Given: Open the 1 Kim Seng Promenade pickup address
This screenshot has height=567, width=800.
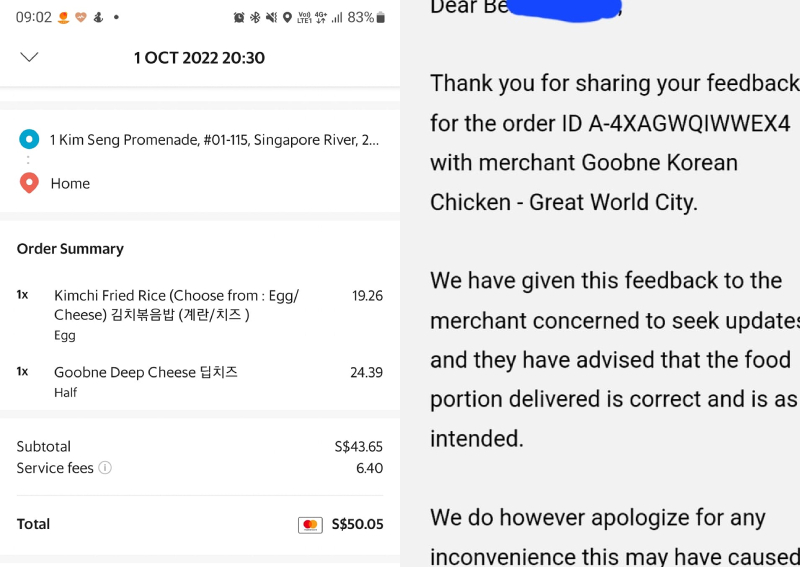Looking at the screenshot, I should (214, 140).
